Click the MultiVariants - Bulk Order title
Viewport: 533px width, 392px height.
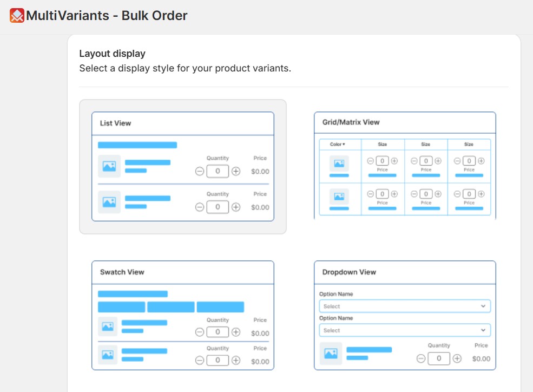click(107, 15)
